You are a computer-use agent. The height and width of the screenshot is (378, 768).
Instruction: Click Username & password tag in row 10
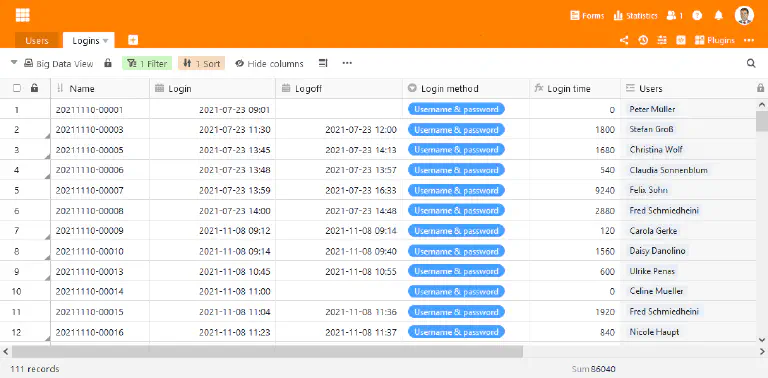[456, 291]
